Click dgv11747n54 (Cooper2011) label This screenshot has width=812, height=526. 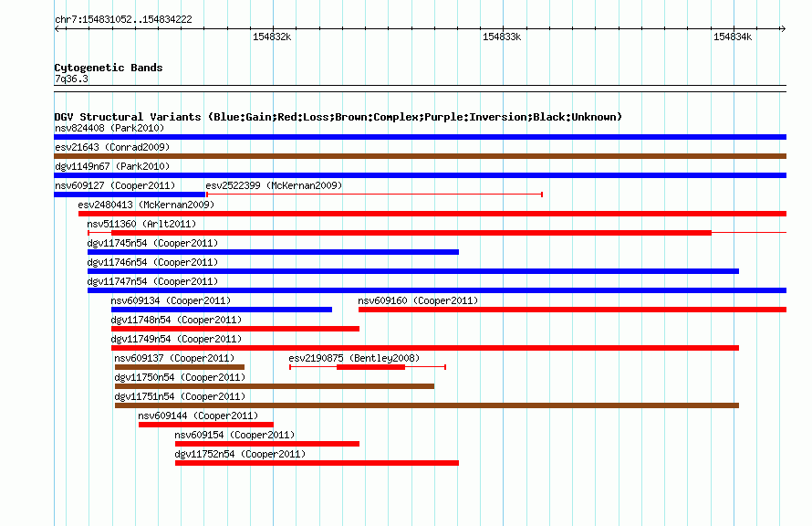152,281
